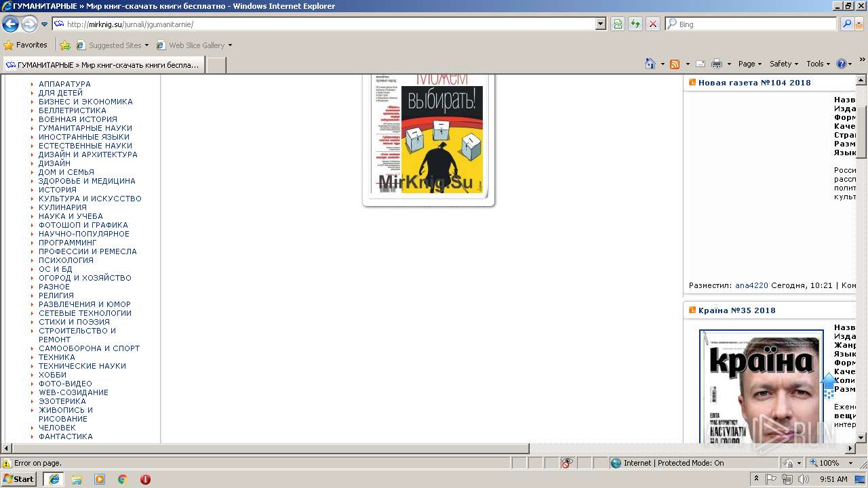Image resolution: width=868 pixels, height=488 pixels.
Task: Stop loading with the red X icon
Action: coord(652,24)
